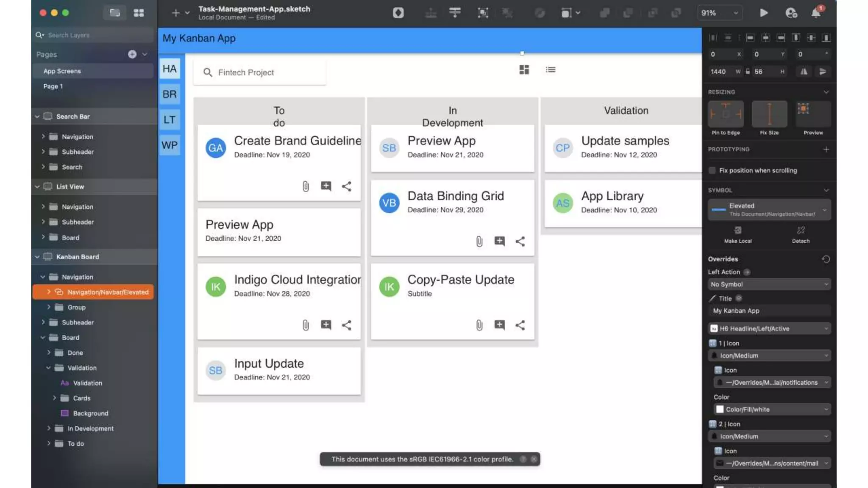Open Color/Fill/white color swatch dropdown

tap(772, 409)
